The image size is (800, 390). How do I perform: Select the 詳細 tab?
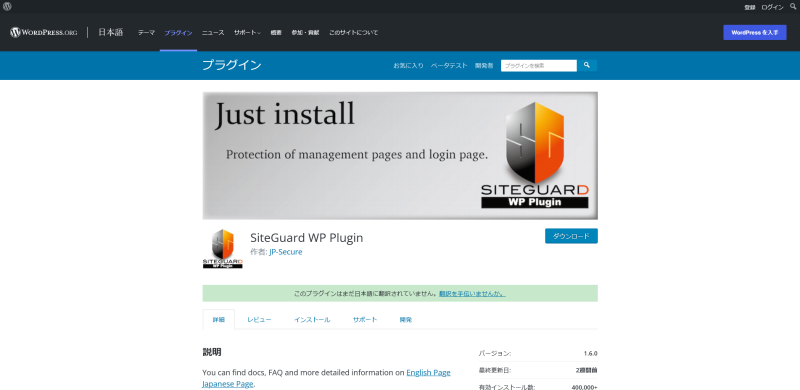(218, 320)
